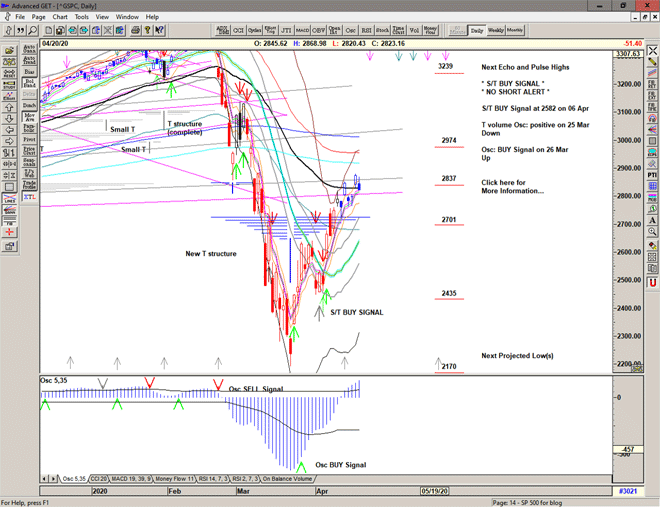The width and height of the screenshot is (660, 507).
Task: Select the MACD 19, 39, 9 tab
Action: point(133,479)
